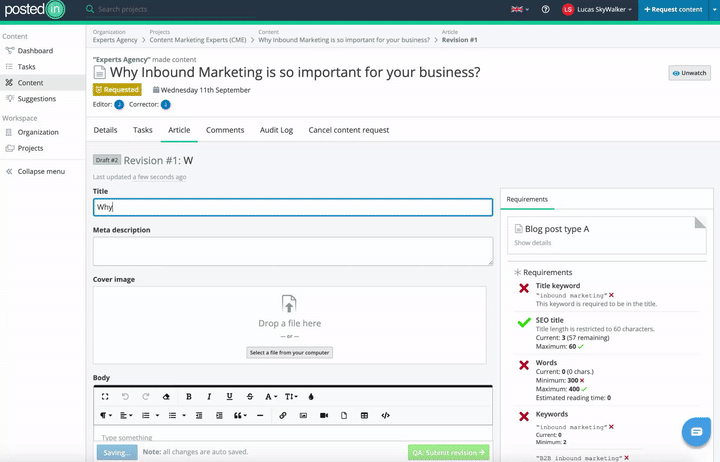The image size is (720, 462).
Task: Insert a file into body
Action: 344,415
